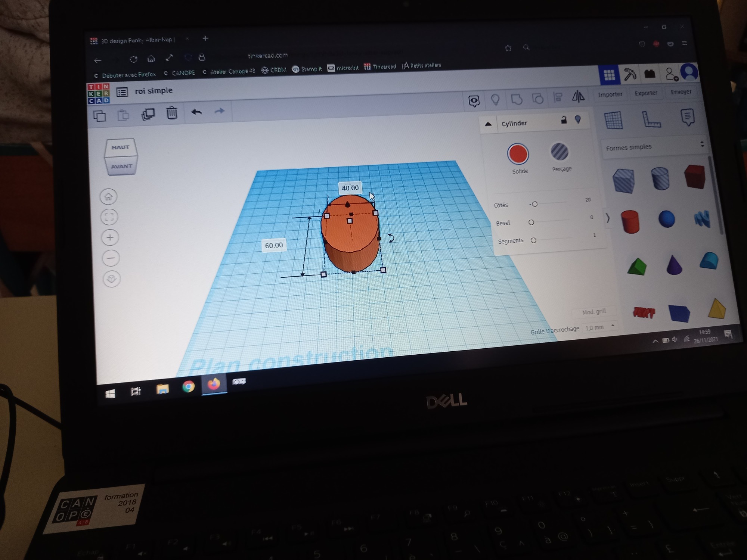Click the Duplicate and repeat icon

(148, 114)
